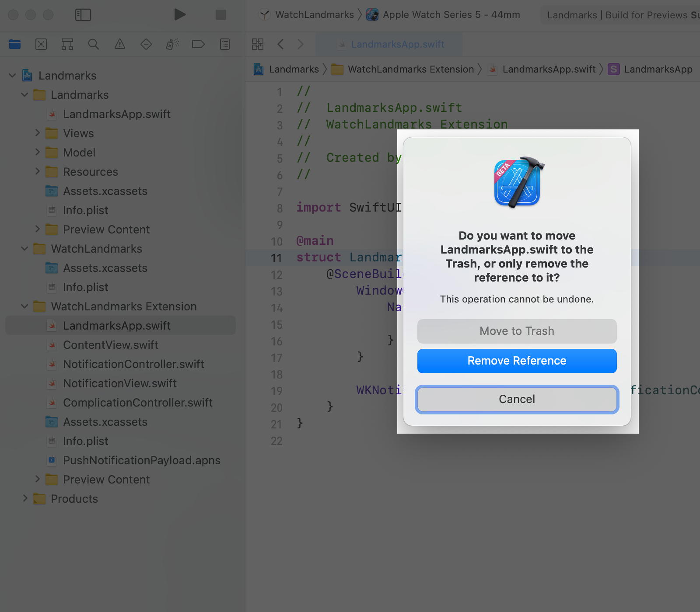Toggle the navigator sidebar visibility icon
The image size is (700, 612).
point(83,15)
